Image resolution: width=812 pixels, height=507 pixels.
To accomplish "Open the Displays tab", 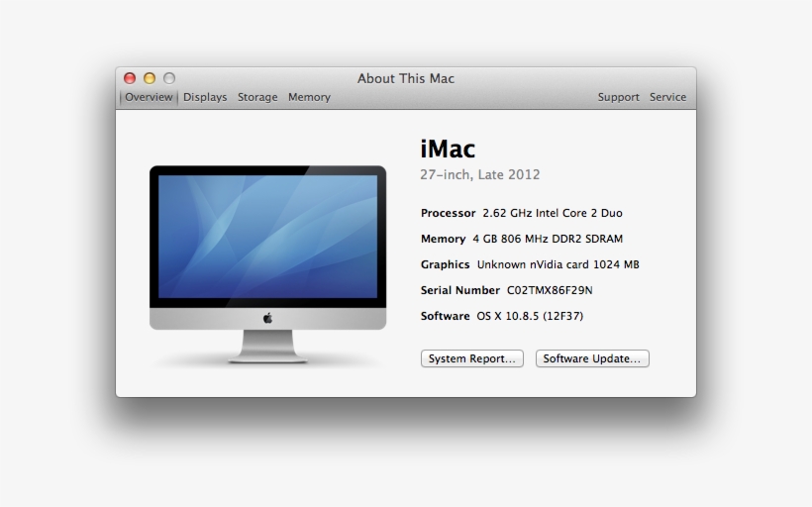I will pyautogui.click(x=205, y=97).
